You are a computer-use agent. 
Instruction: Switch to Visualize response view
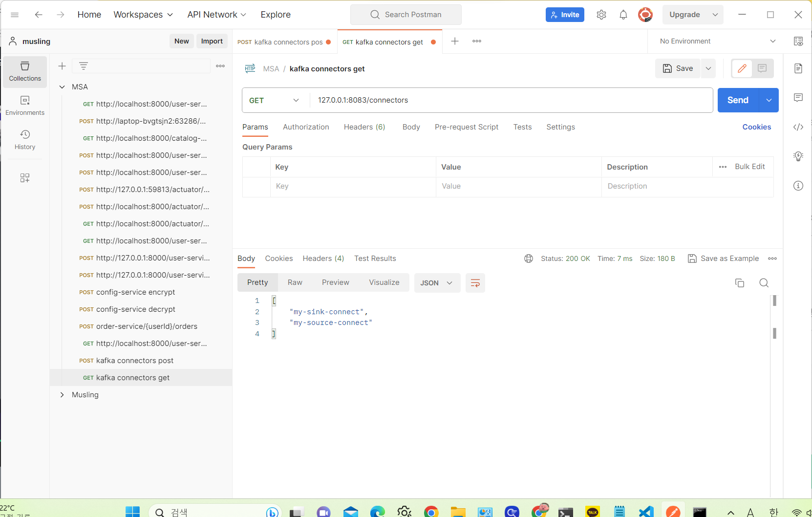click(x=384, y=282)
